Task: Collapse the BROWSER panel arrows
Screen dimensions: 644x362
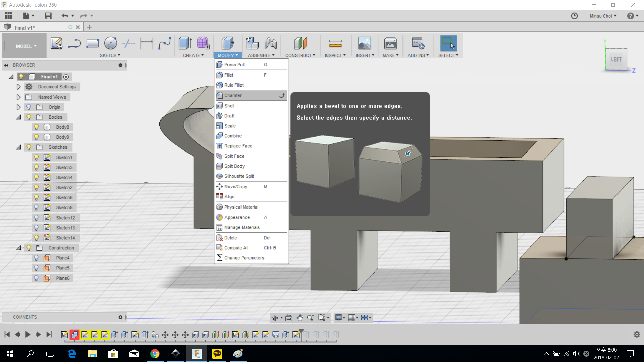Action: (x=6, y=65)
